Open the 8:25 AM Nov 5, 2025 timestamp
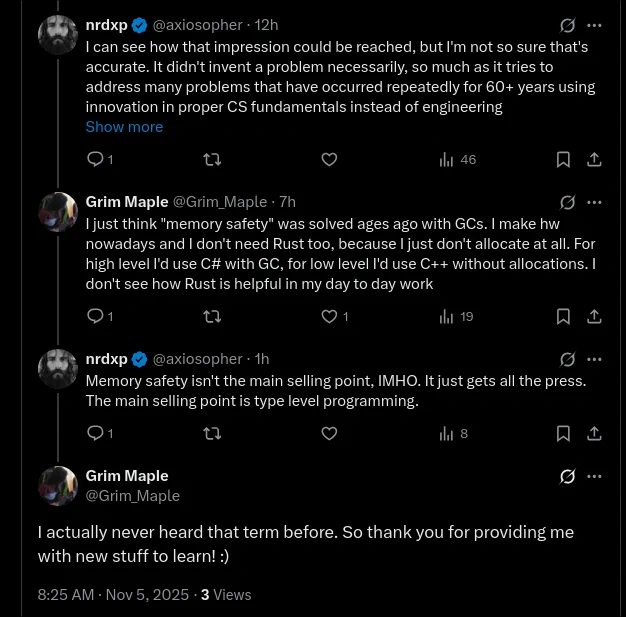626x617 pixels. (x=113, y=594)
